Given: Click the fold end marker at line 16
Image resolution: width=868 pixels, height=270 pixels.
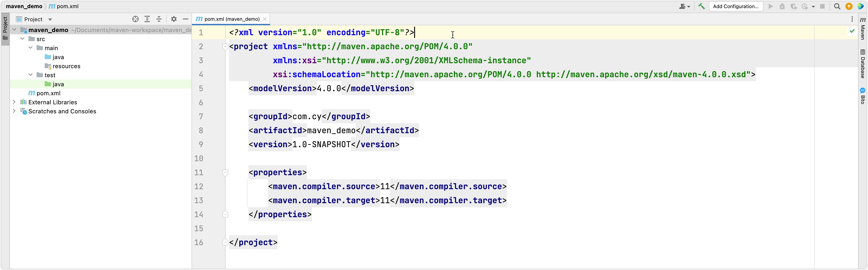Looking at the screenshot, I should coord(225,242).
